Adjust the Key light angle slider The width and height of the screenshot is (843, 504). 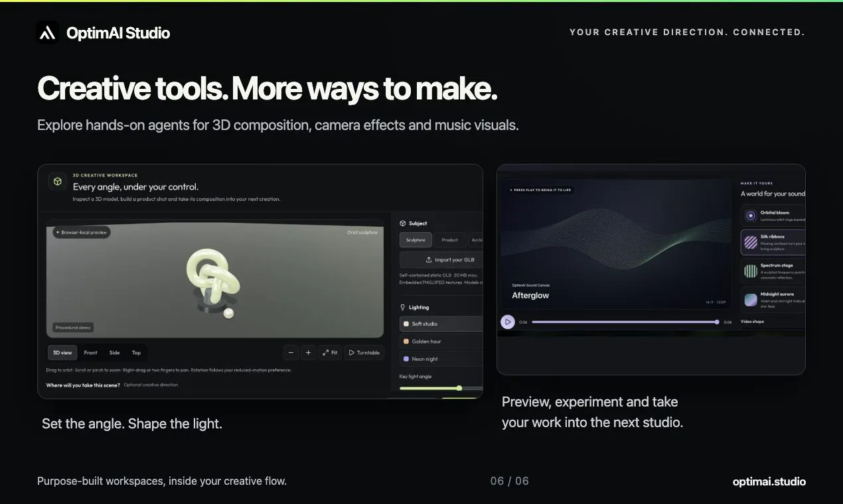click(441, 388)
